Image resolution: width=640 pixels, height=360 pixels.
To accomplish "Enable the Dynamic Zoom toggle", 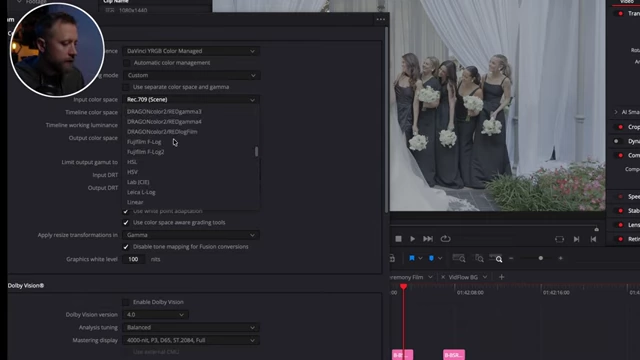I will tap(617, 141).
